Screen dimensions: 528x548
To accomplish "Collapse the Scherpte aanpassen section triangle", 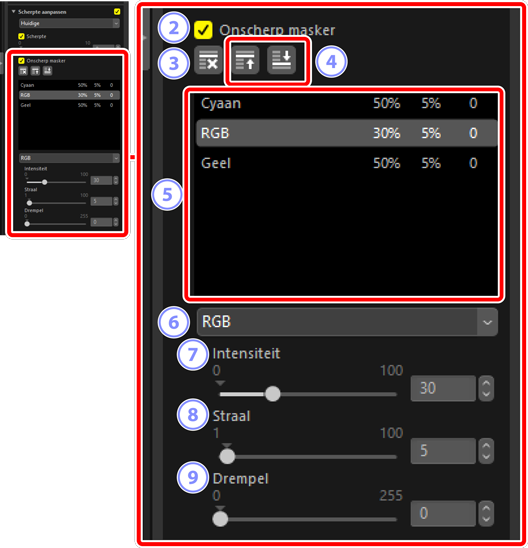I will point(14,12).
